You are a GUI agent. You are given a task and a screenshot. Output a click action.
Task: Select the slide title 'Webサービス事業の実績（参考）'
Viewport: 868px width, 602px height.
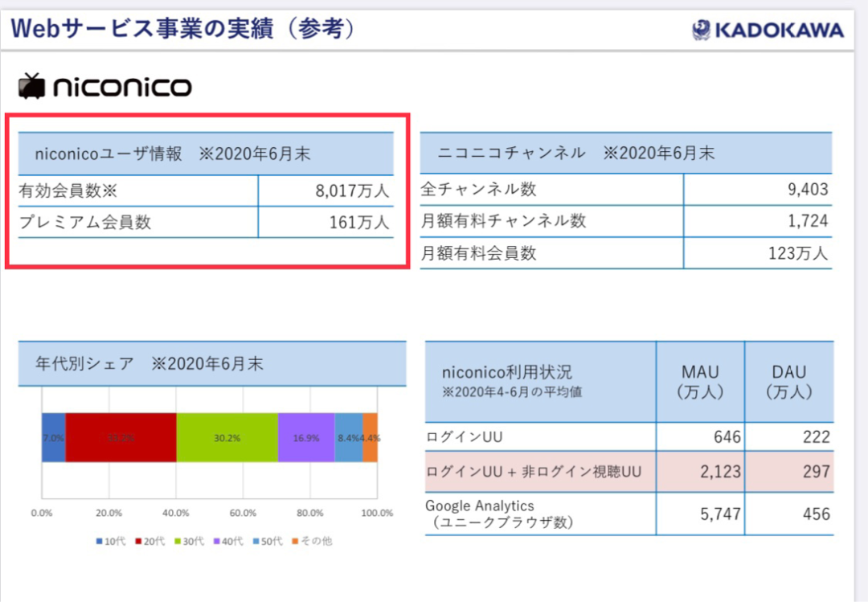(183, 29)
